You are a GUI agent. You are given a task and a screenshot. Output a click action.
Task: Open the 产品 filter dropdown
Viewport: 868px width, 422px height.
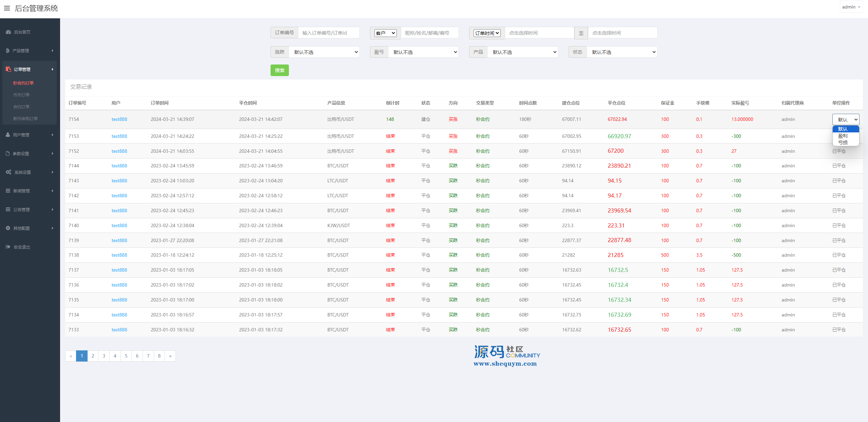(x=523, y=52)
